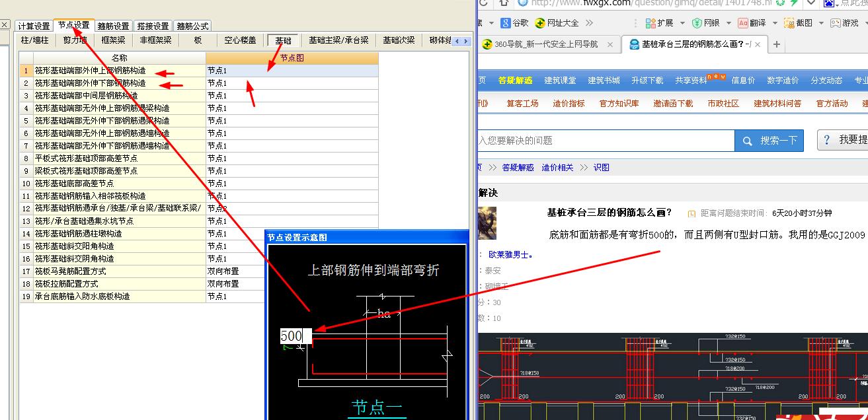The width and height of the screenshot is (868, 420).
Task: Select the 柱/墙柱 component tab
Action: tap(35, 40)
